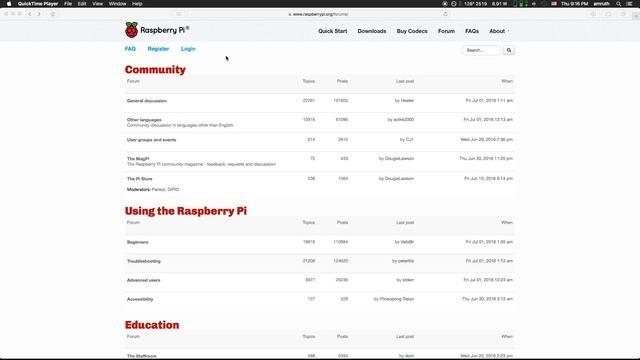Image resolution: width=640 pixels, height=360 pixels.
Task: Click the Register link
Action: point(158,49)
